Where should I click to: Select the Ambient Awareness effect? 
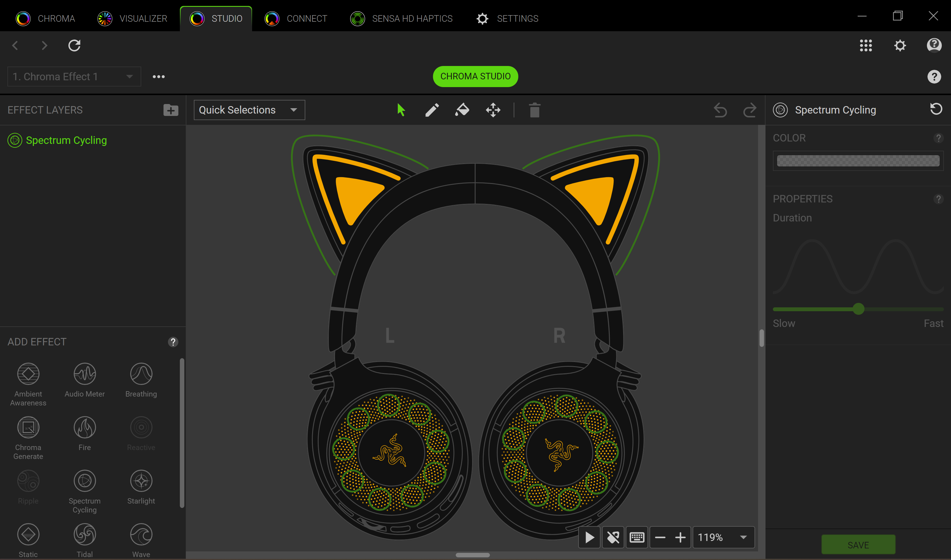tap(28, 384)
